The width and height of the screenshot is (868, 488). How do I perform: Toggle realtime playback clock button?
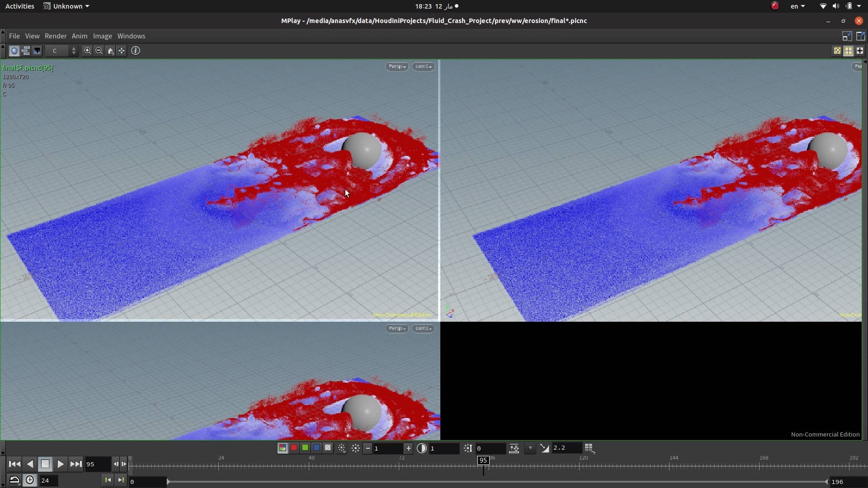30,480
